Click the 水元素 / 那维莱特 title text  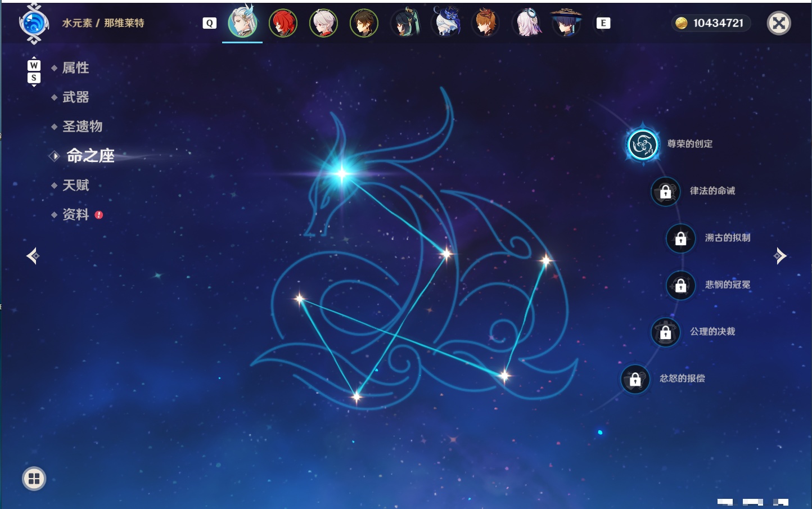[x=103, y=23]
